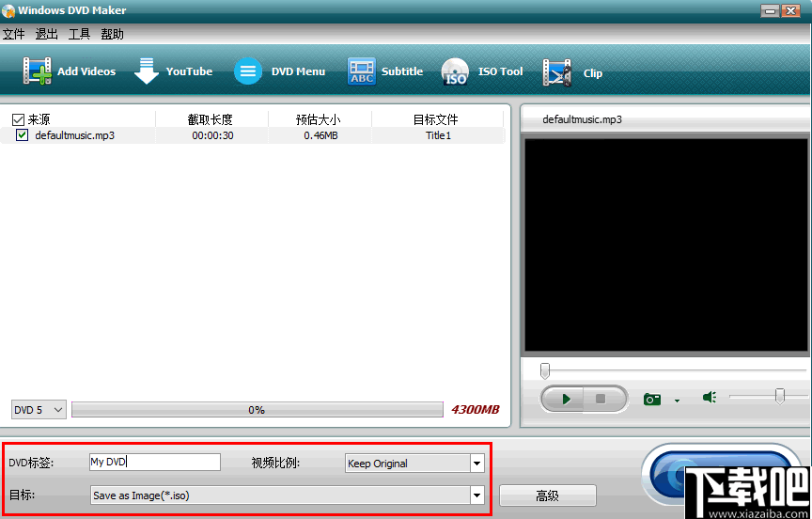Stop the preview playback

(601, 399)
